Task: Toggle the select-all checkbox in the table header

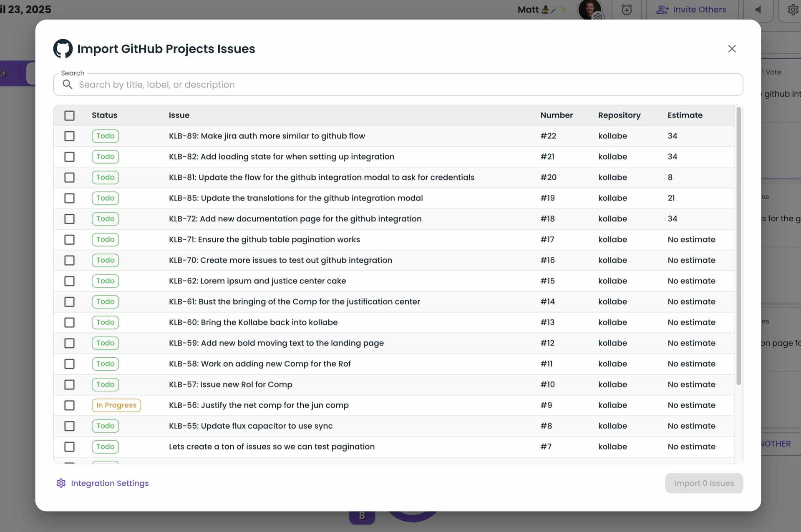Action: [69, 115]
